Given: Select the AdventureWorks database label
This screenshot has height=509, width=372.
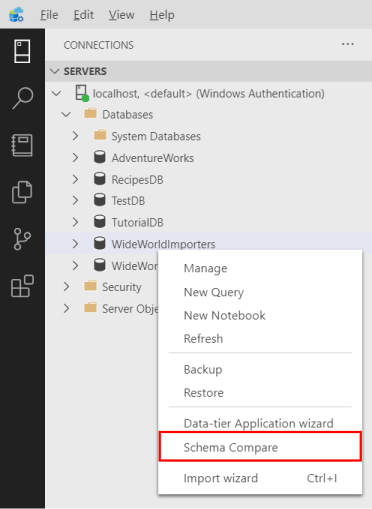Looking at the screenshot, I should (153, 158).
